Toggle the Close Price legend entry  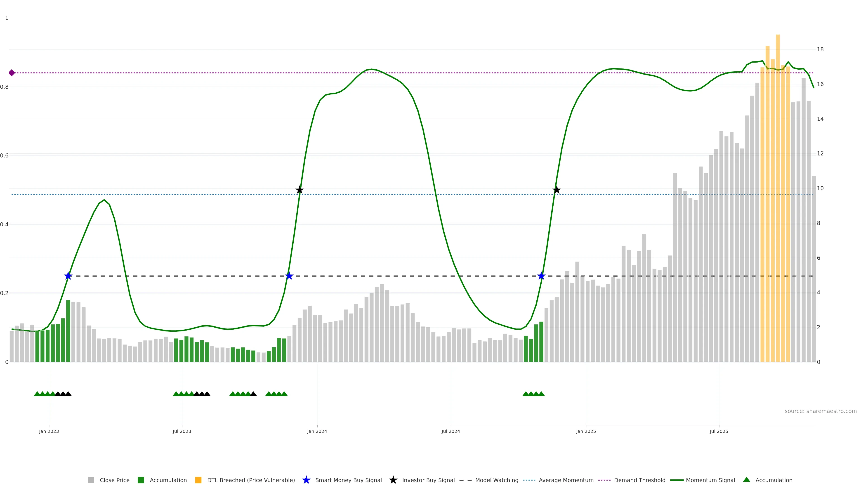coord(114,480)
